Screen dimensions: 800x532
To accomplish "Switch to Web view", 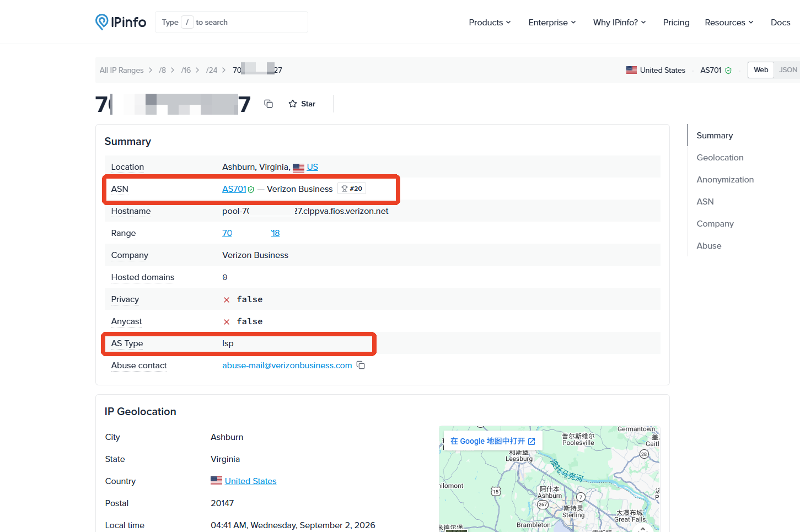I will 761,70.
